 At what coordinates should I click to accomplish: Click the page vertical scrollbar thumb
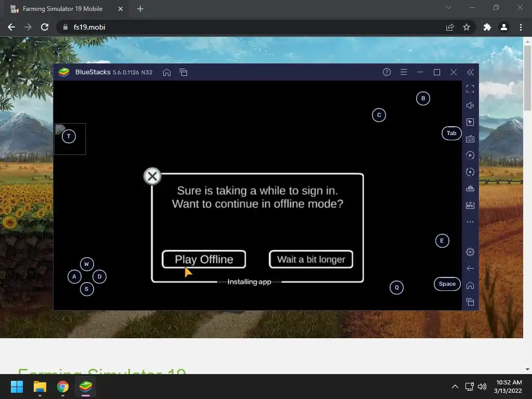tap(527, 77)
